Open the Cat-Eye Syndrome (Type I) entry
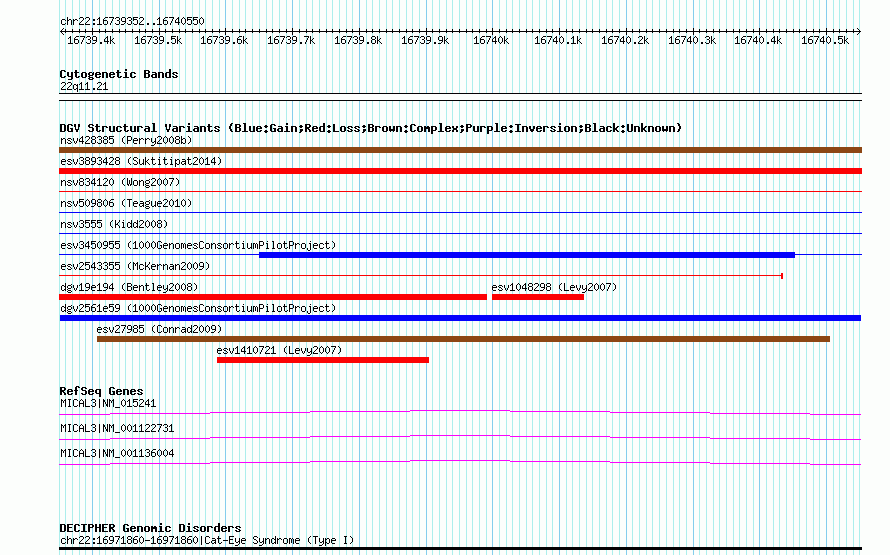 pos(207,540)
